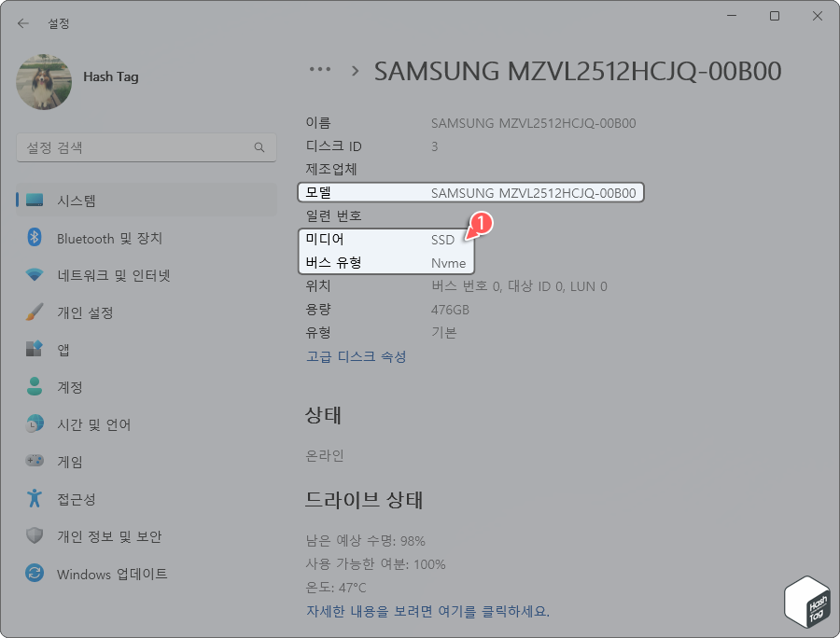The width and height of the screenshot is (840, 638).
Task: Open the 고급 디스크 속성 link
Action: point(356,356)
